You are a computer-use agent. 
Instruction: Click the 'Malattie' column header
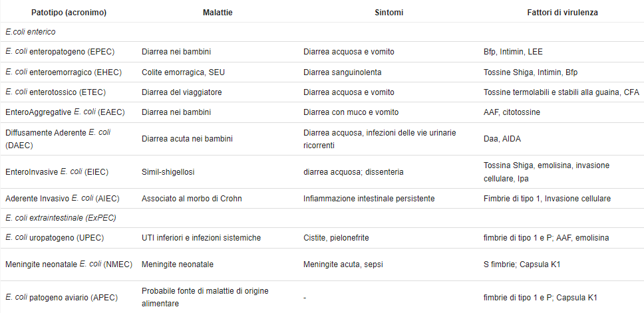[218, 13]
